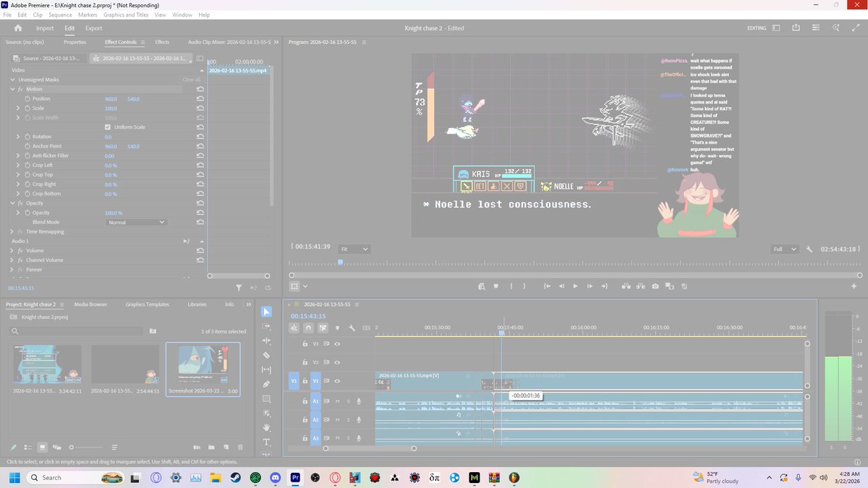
Task: Switch to Import workspace
Action: (45, 28)
